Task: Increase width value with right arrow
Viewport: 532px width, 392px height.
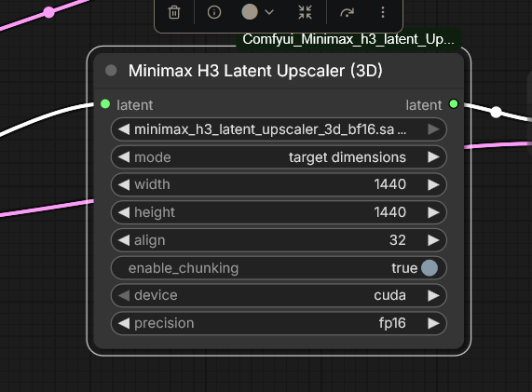Action: [433, 184]
